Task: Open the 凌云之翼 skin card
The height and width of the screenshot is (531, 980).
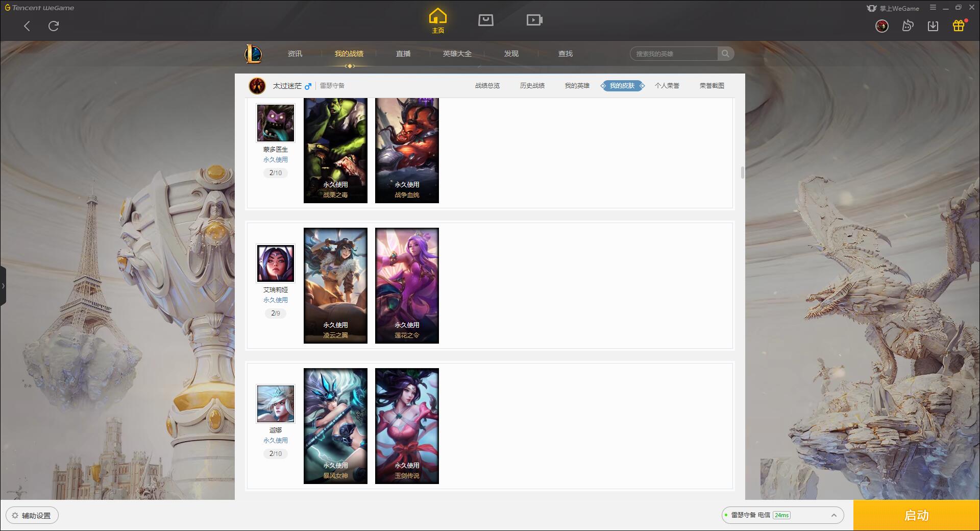Action: (335, 285)
